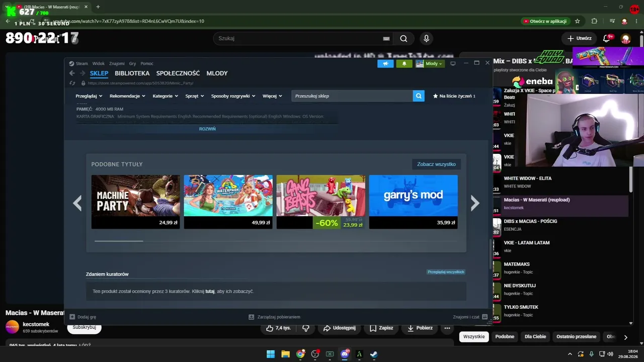
Task: Open the Pomoc menu
Action: click(x=147, y=63)
